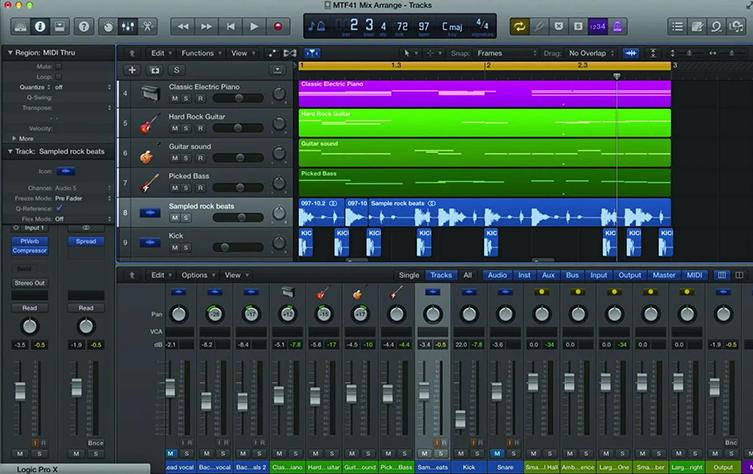Image resolution: width=753 pixels, height=474 pixels.
Task: Collapse the Track Sampled rock beats section
Action: click(10, 151)
